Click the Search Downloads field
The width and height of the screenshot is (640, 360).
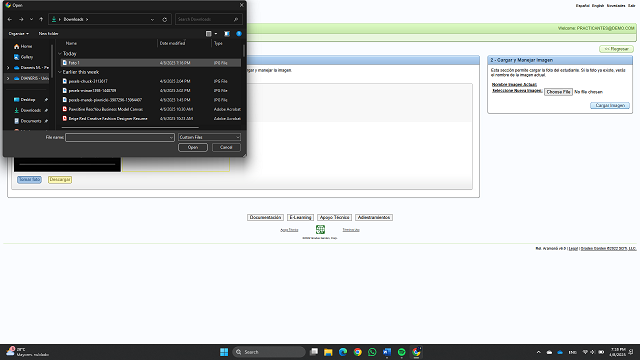pyautogui.click(x=209, y=19)
